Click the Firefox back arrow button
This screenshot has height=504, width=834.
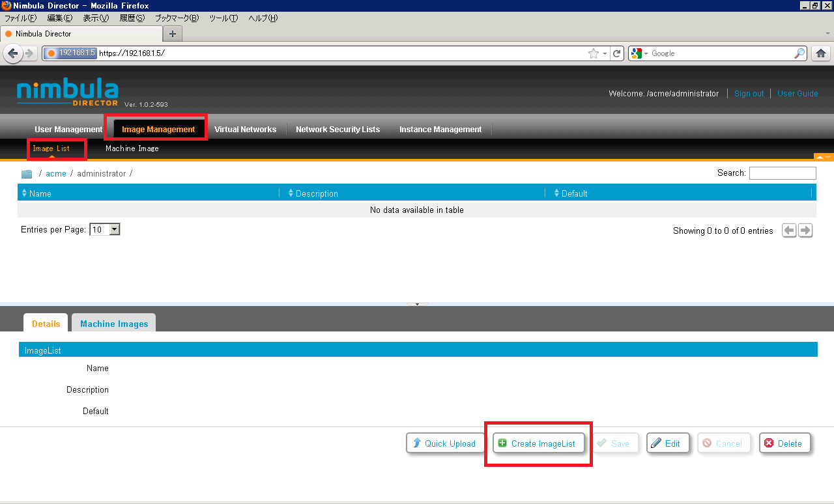pyautogui.click(x=12, y=53)
